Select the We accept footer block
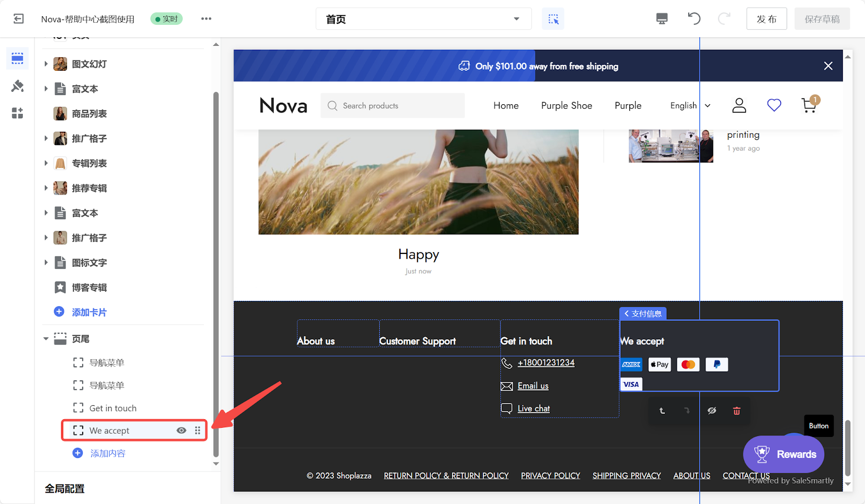 point(135,431)
